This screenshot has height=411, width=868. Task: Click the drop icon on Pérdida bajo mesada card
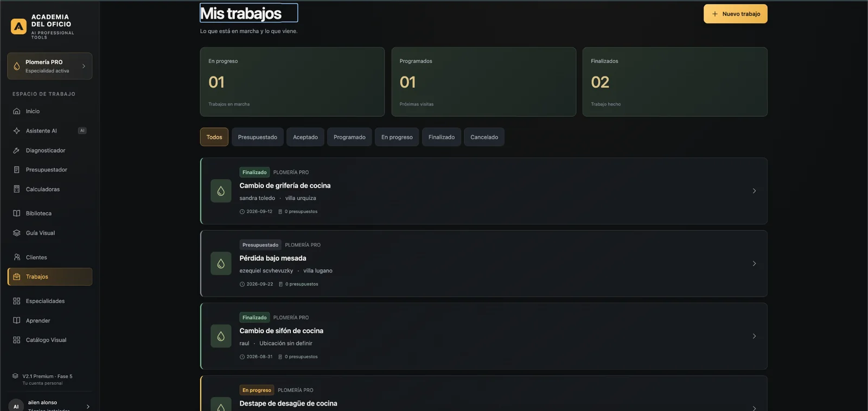point(221,264)
